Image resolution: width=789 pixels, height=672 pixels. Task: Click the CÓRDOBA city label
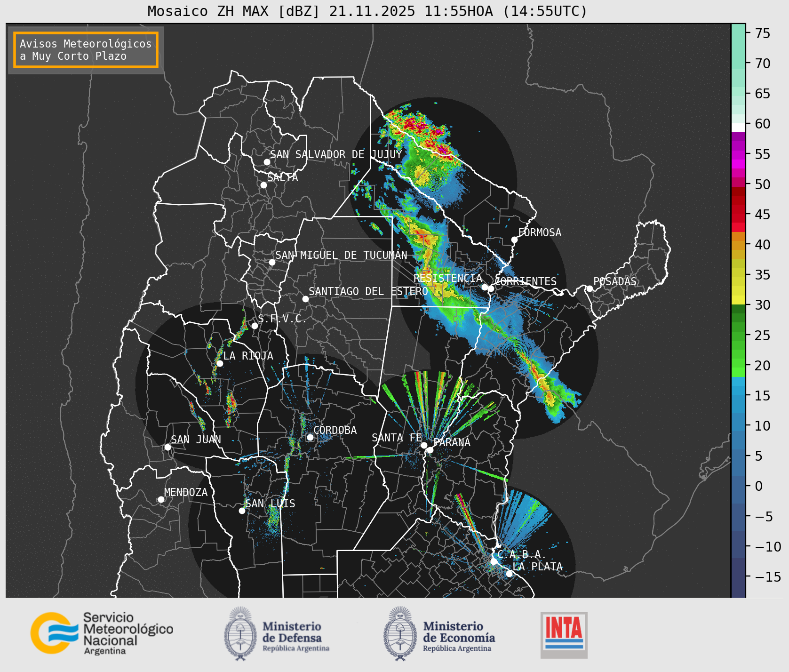click(335, 430)
